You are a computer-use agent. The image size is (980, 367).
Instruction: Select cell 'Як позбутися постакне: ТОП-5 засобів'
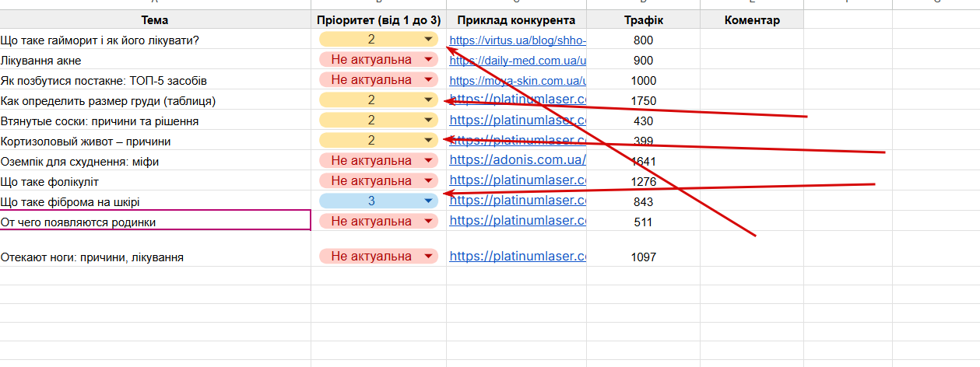click(x=155, y=81)
